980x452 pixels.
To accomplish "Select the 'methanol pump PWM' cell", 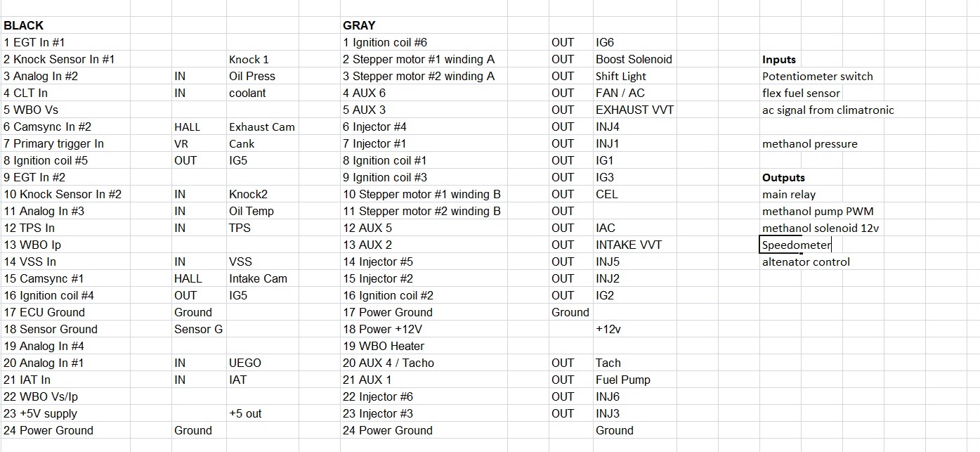I will tap(818, 211).
